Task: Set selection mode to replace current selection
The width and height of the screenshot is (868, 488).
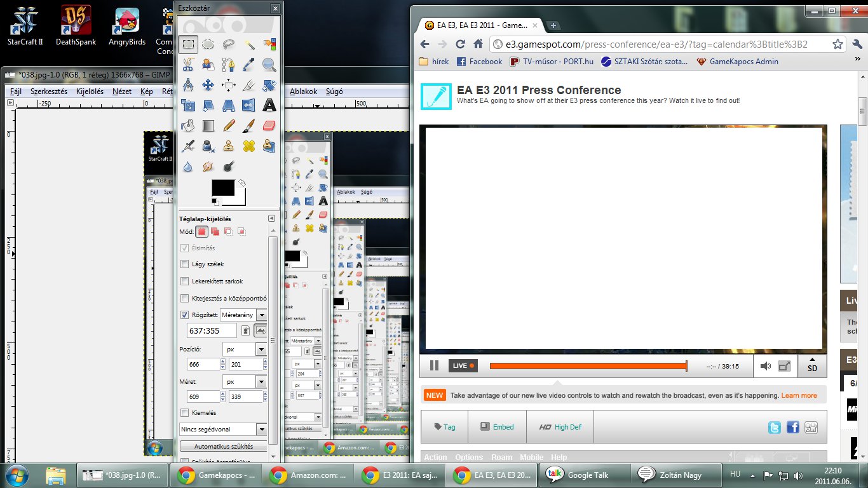Action: [202, 232]
